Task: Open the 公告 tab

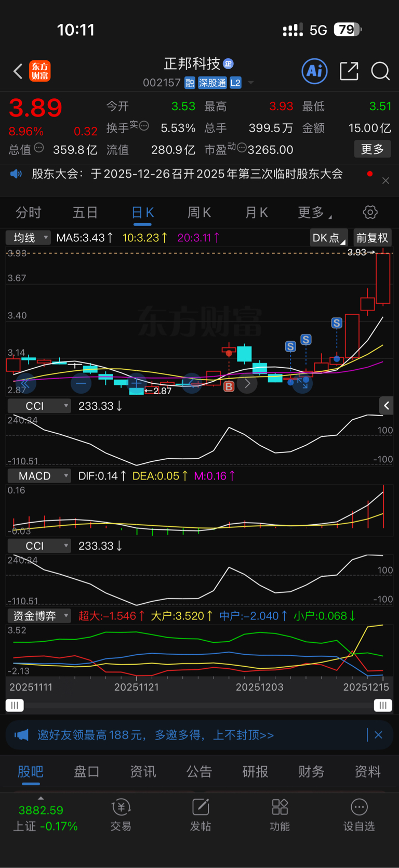Action: (199, 772)
